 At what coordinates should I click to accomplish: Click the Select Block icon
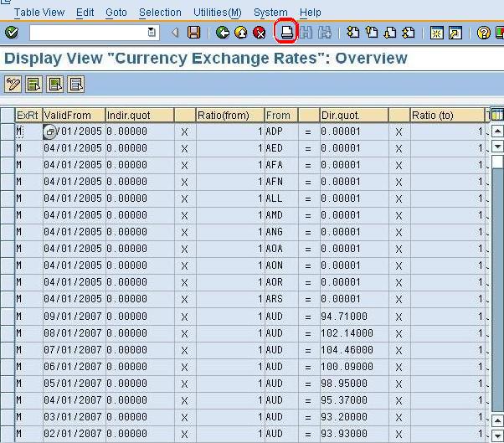point(54,85)
